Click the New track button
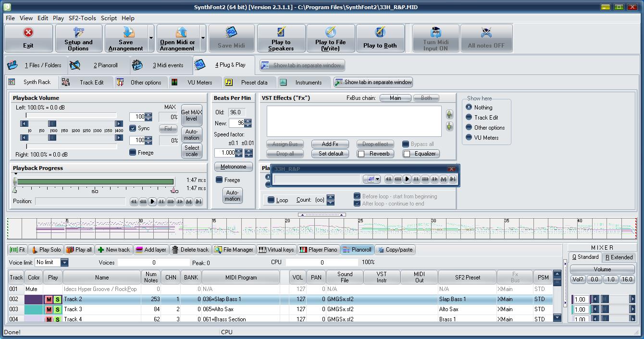The image size is (644, 339). 113,250
